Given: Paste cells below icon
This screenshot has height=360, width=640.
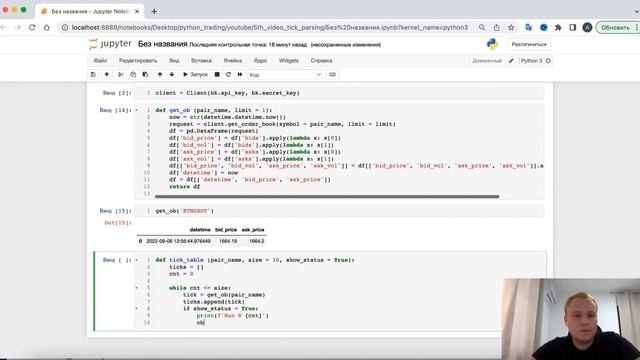Looking at the screenshot, I should tap(145, 75).
